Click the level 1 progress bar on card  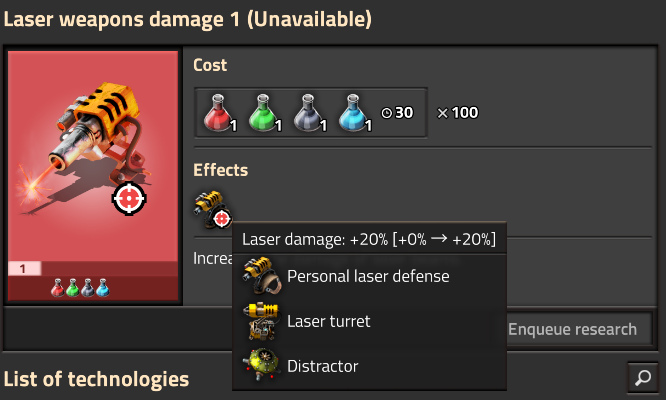(93, 268)
